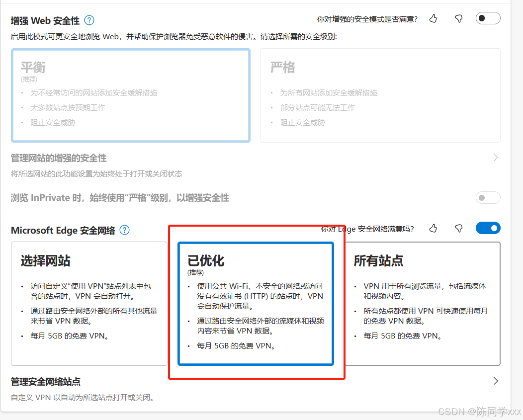Viewport: 523px width, 420px height.
Task: Choose the 所有站点 VPN mode card
Action: click(423, 304)
